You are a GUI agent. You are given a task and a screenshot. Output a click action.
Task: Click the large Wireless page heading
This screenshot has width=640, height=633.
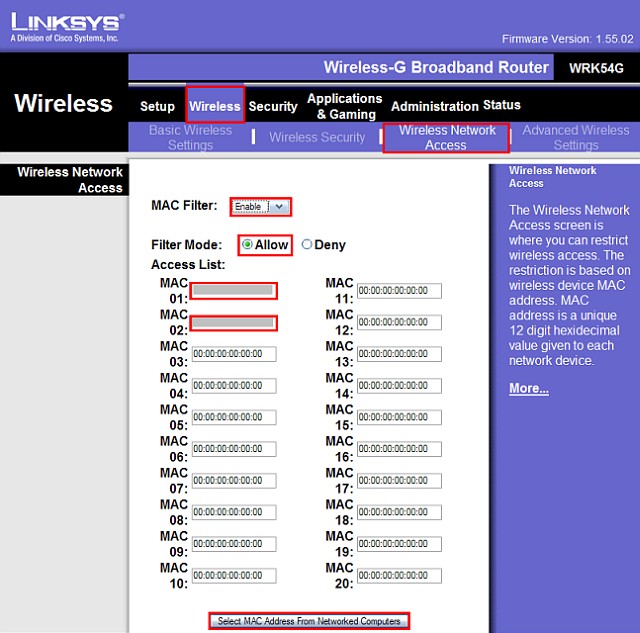pyautogui.click(x=63, y=103)
